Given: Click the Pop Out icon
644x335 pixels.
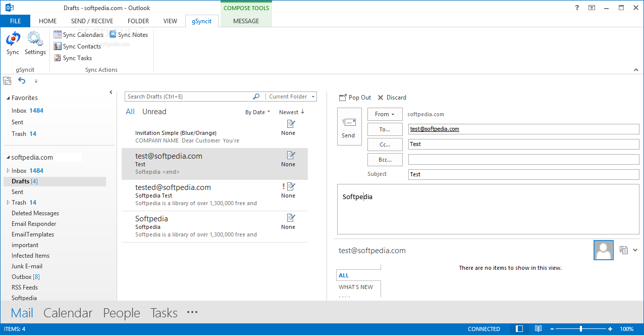Looking at the screenshot, I should [x=343, y=98].
